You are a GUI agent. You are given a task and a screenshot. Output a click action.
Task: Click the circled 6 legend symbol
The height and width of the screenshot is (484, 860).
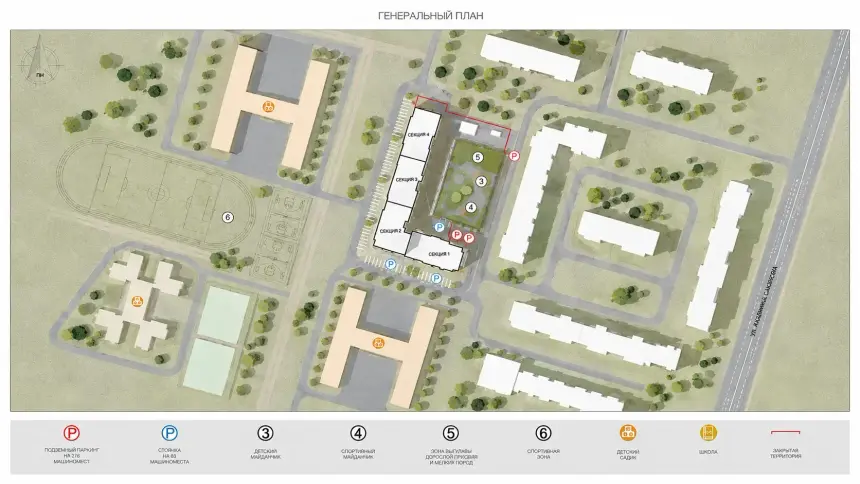pos(543,433)
